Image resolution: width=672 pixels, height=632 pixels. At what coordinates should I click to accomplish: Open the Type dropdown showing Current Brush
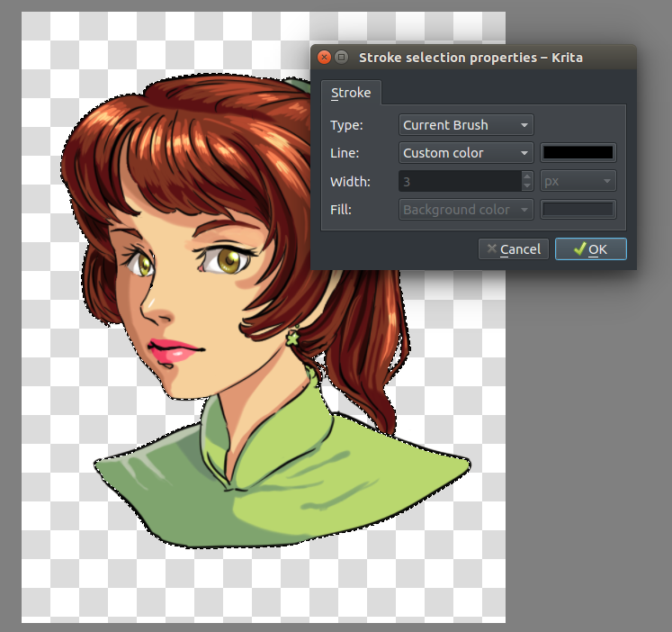coord(466,125)
